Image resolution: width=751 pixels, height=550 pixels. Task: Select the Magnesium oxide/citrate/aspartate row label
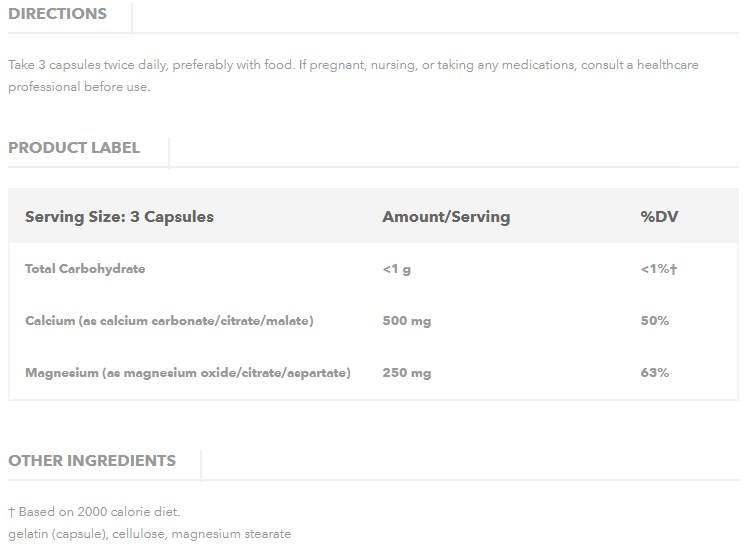(188, 373)
